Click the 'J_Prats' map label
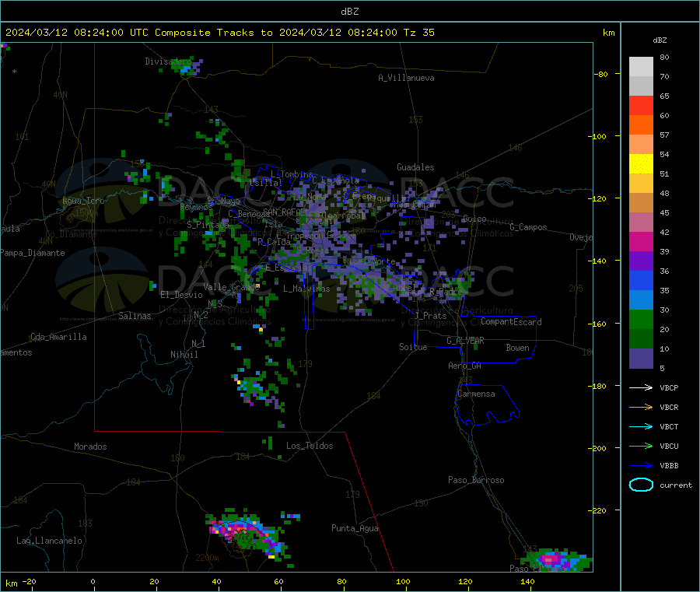The image size is (700, 592). click(430, 316)
